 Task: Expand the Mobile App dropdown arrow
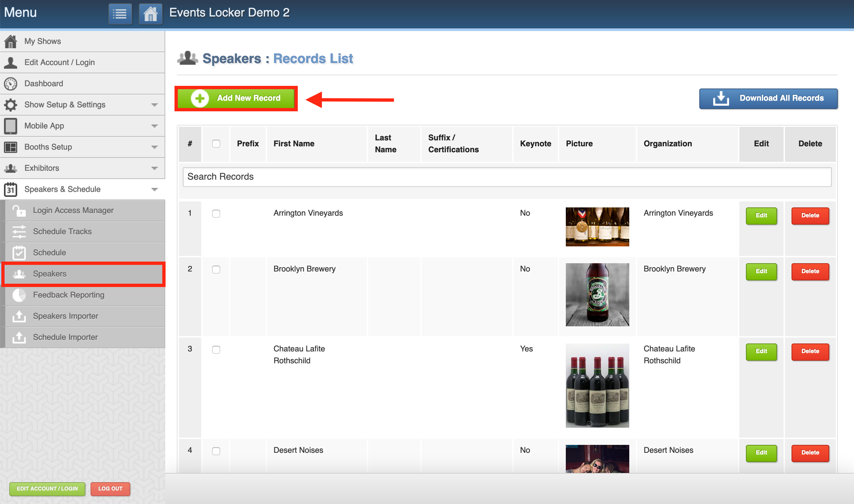155,126
